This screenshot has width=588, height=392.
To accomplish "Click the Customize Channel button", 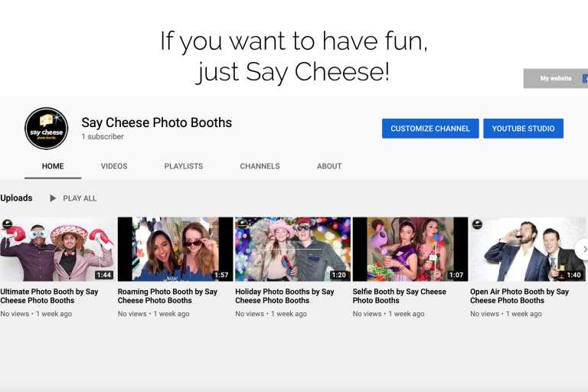I will click(430, 129).
